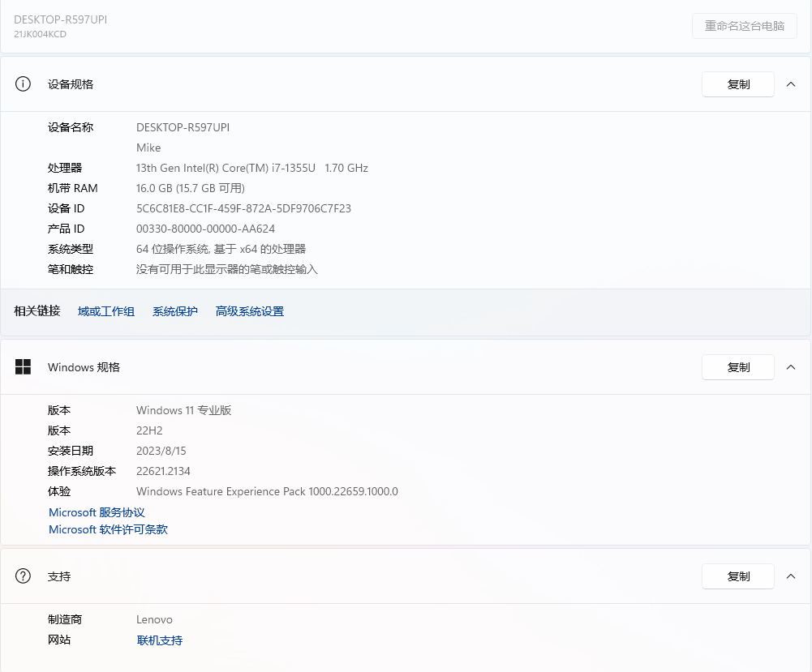Copy device specifications with 复制 button
This screenshot has height=672, width=812.
pyautogui.click(x=738, y=84)
